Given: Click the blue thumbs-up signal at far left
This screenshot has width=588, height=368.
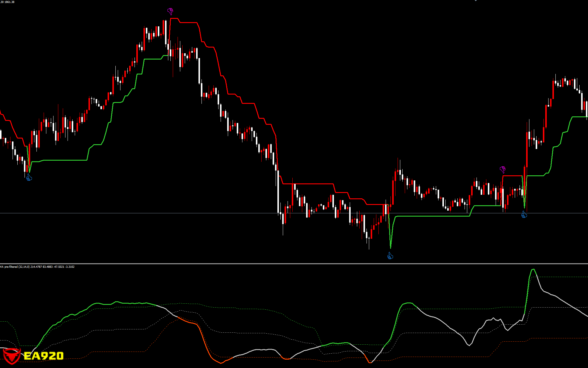Looking at the screenshot, I should pos(29,178).
